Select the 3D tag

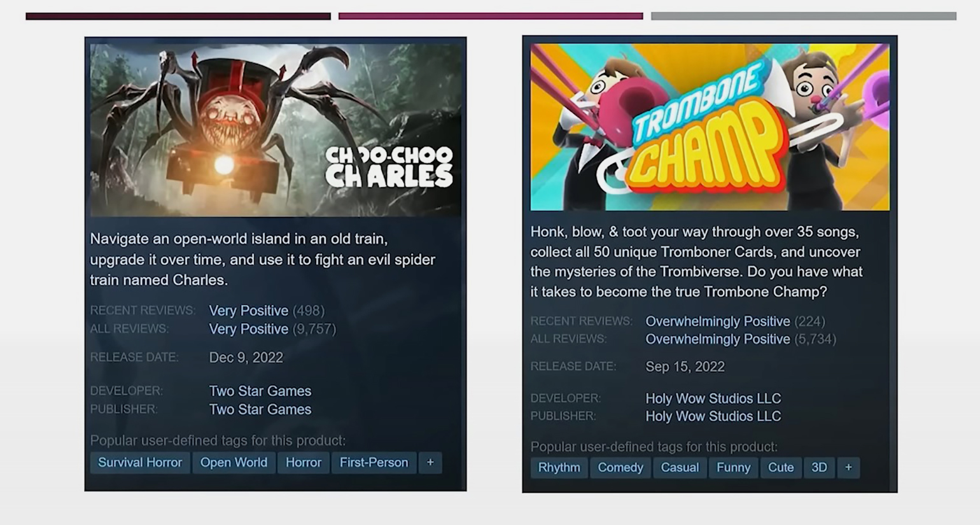coord(819,468)
